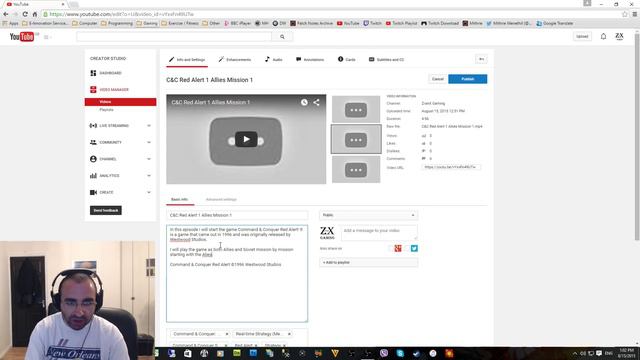Open Video Manager in sidebar
Screen dimensions: 640x360
tap(109, 89)
